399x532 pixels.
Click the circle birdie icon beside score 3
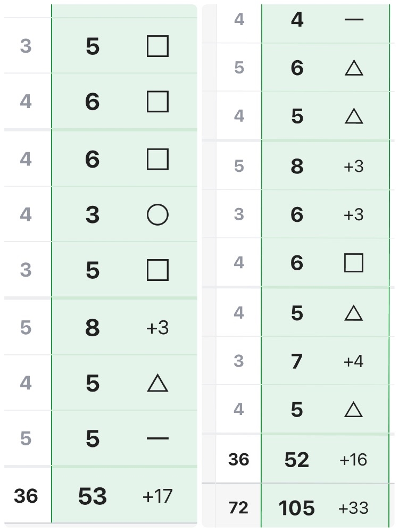pyautogui.click(x=157, y=215)
